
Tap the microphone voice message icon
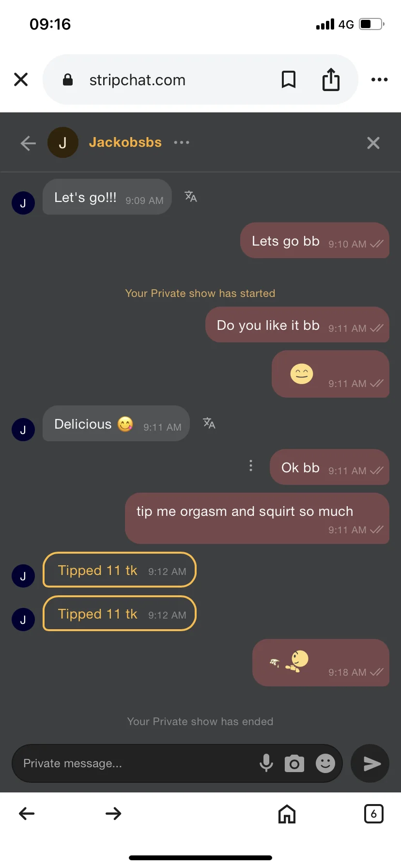pos(266,763)
